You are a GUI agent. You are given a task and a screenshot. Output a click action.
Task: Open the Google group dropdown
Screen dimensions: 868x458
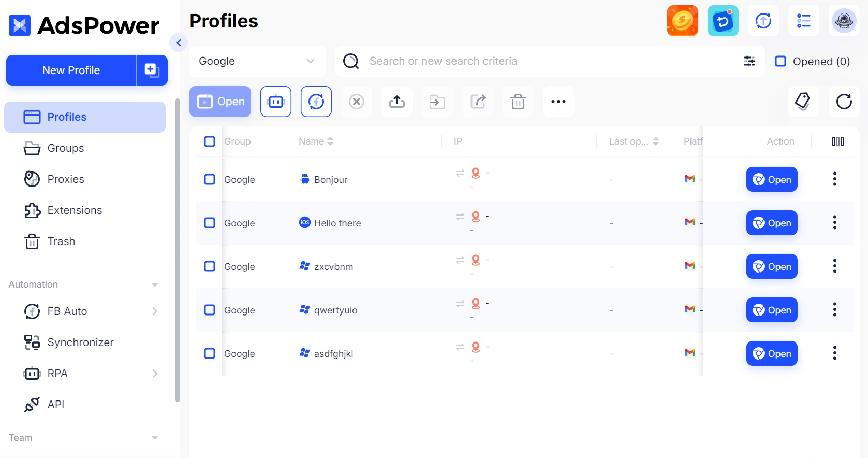(x=258, y=61)
